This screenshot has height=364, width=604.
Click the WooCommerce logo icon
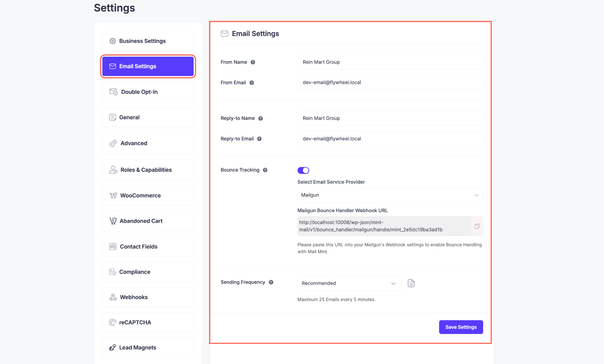[113, 196]
